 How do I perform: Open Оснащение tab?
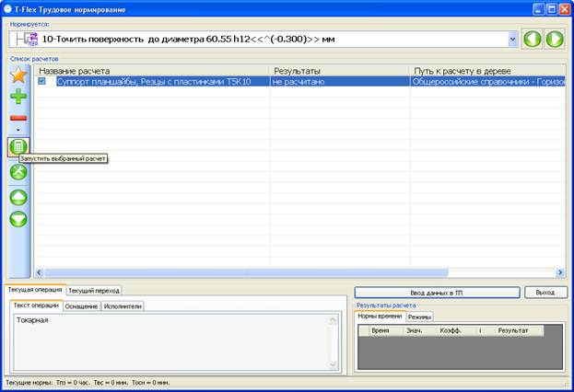(x=81, y=306)
